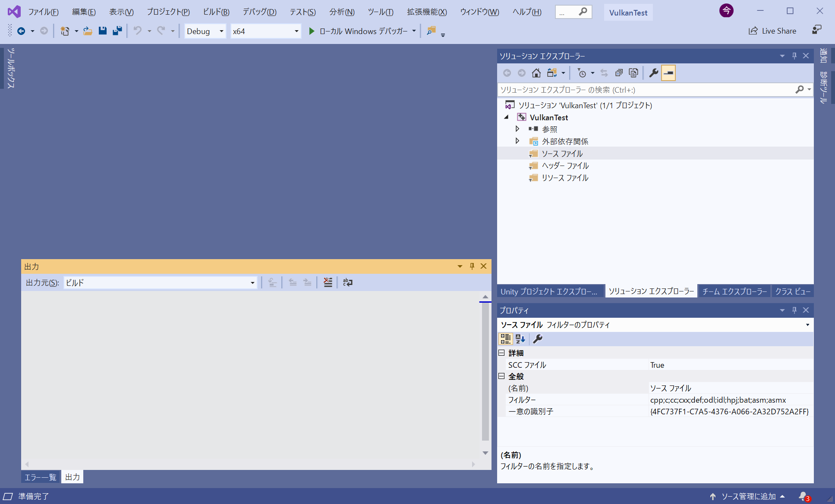Open Properties via wrench icon in Solution Explorer
The image size is (835, 504).
point(654,73)
